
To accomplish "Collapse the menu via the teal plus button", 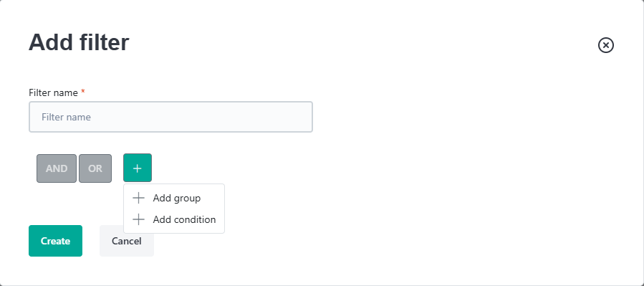I will tap(138, 168).
